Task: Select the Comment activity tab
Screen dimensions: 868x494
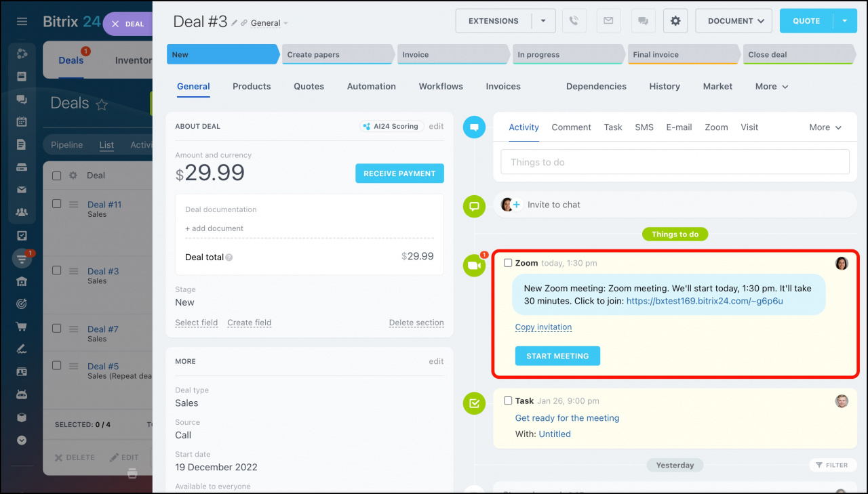Action: point(572,127)
